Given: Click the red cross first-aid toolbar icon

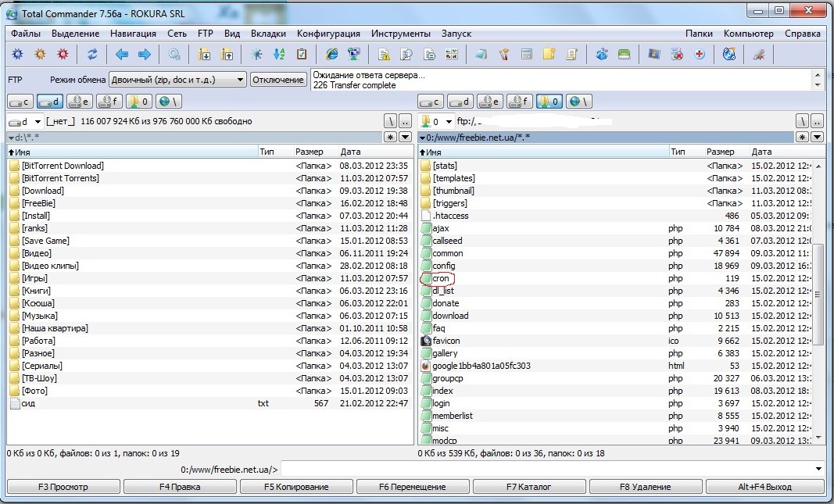Looking at the screenshot, I should point(700,55).
